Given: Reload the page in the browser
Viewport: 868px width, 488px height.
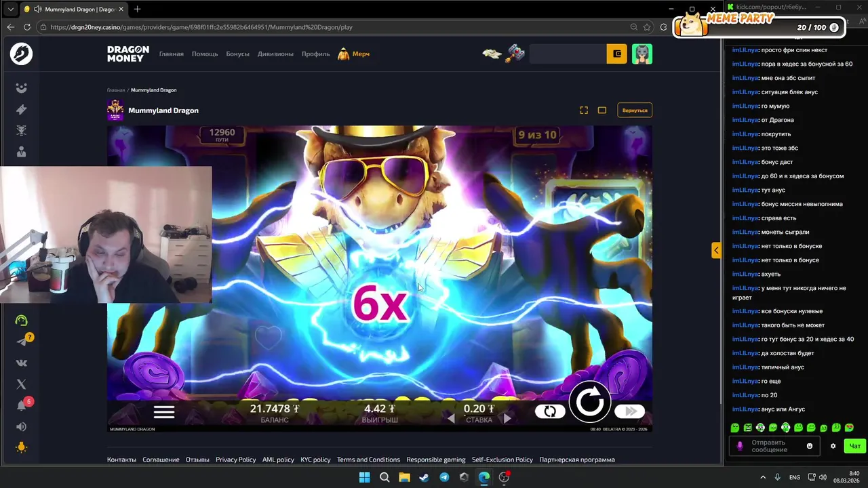Looking at the screenshot, I should tap(27, 27).
